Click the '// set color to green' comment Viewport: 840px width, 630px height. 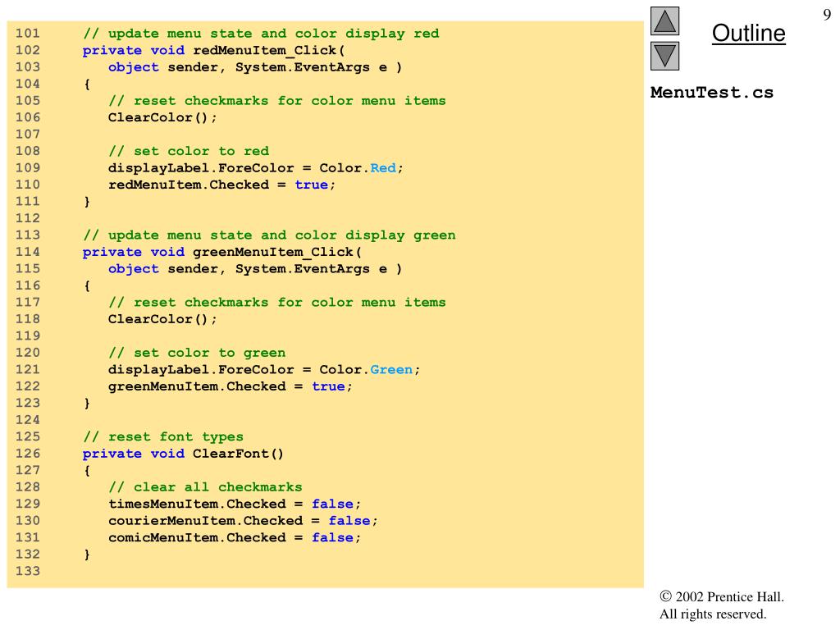[197, 353]
